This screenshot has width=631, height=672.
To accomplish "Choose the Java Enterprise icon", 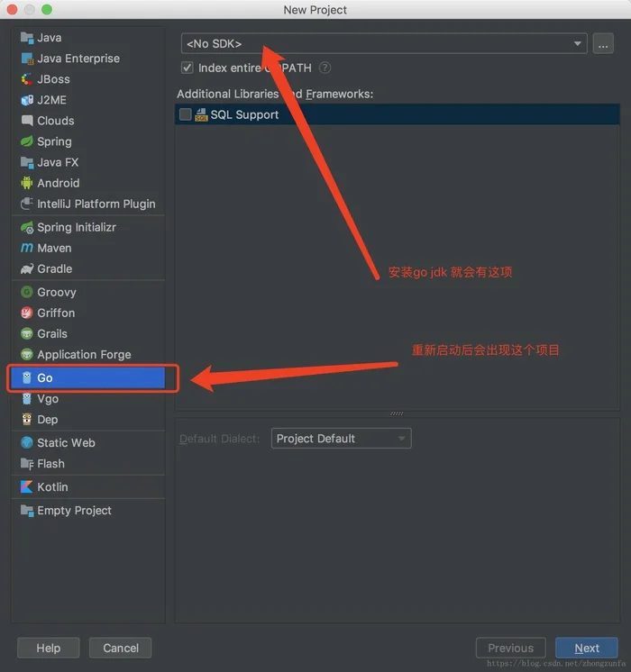I will 27,59.
